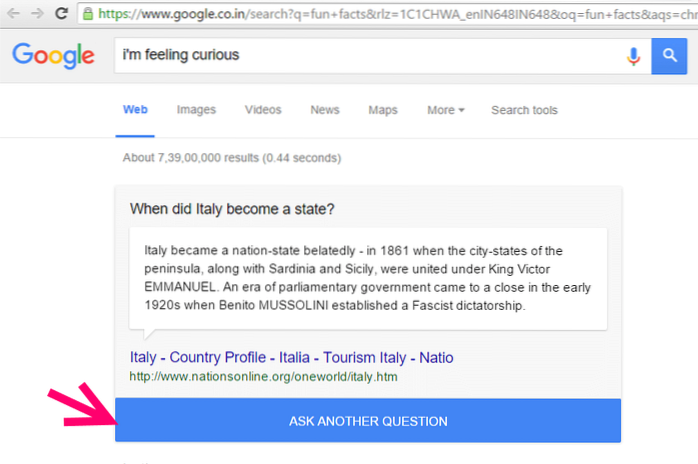Open the Maps tab
The width and height of the screenshot is (698, 464).
coord(382,110)
